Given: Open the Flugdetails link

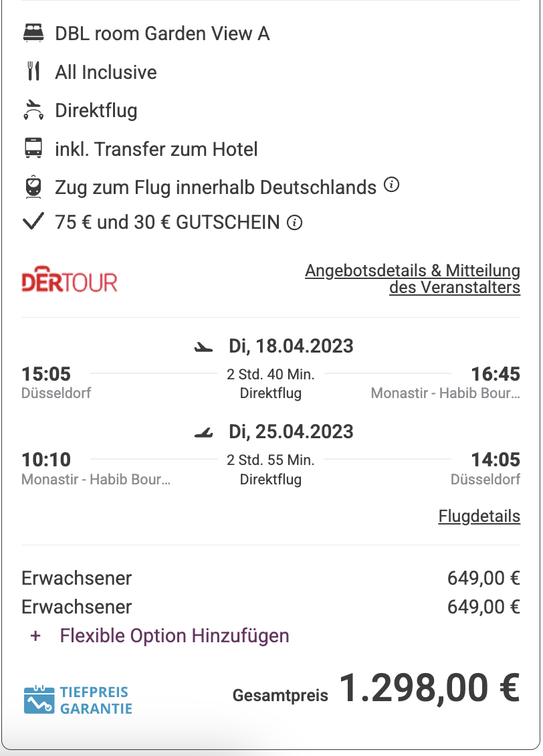Looking at the screenshot, I should [479, 516].
